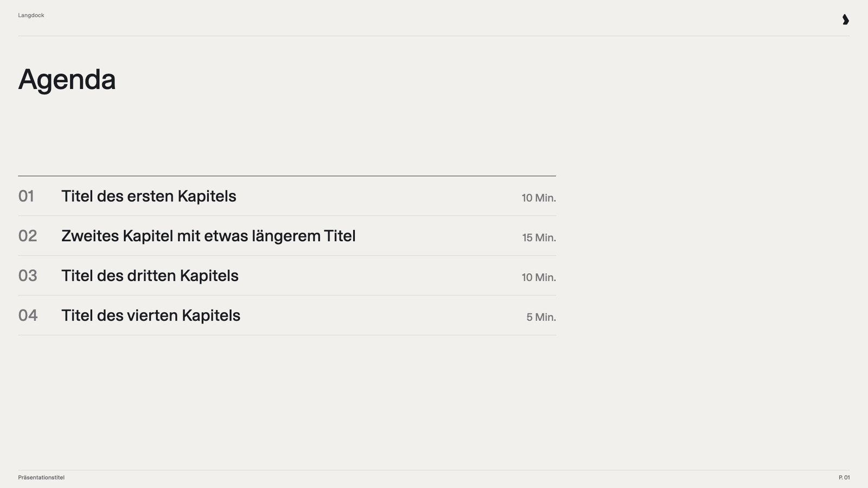Click the 15 Min. duration label
Screen dimensions: 868x488
point(539,237)
